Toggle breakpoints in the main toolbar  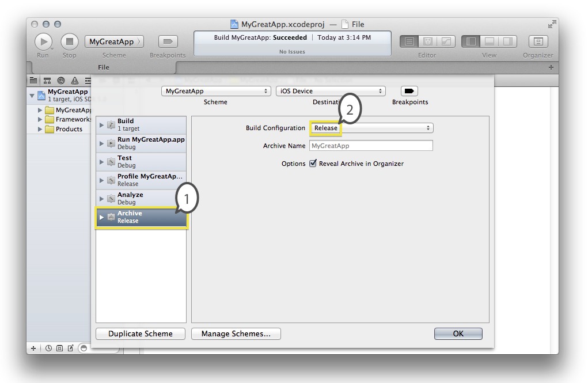[x=168, y=41]
